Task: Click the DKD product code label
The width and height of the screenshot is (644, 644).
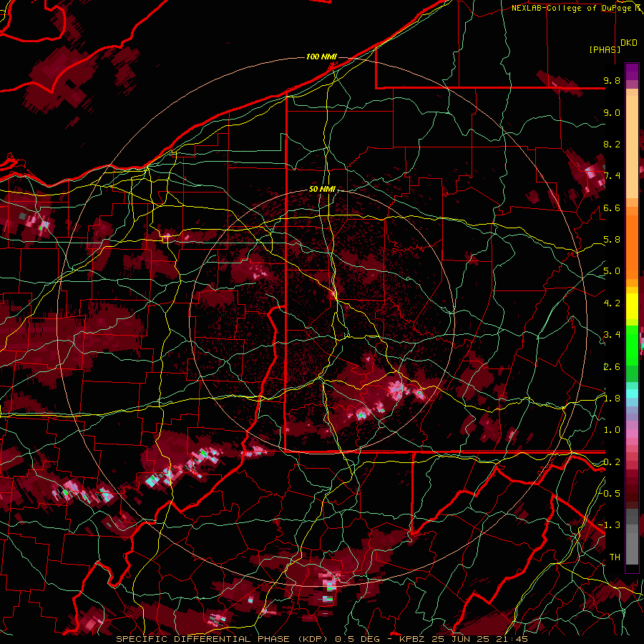Action: (x=629, y=43)
